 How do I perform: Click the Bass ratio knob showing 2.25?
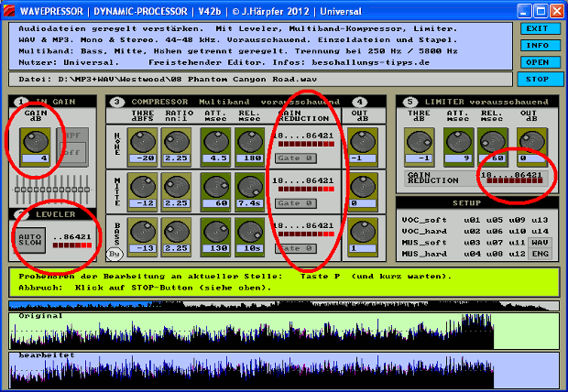pyautogui.click(x=177, y=232)
